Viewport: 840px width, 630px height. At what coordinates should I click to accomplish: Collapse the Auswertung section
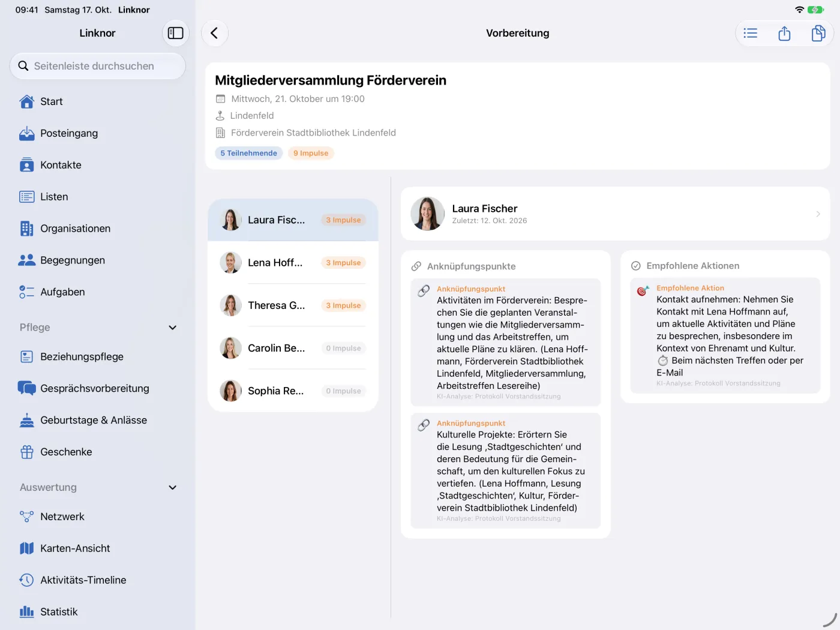173,487
